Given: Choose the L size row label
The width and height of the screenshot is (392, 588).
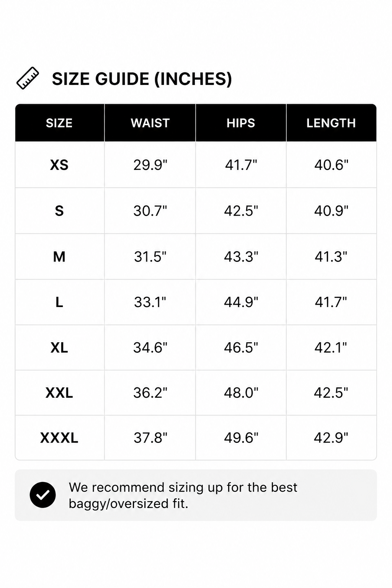Looking at the screenshot, I should tap(59, 302).
